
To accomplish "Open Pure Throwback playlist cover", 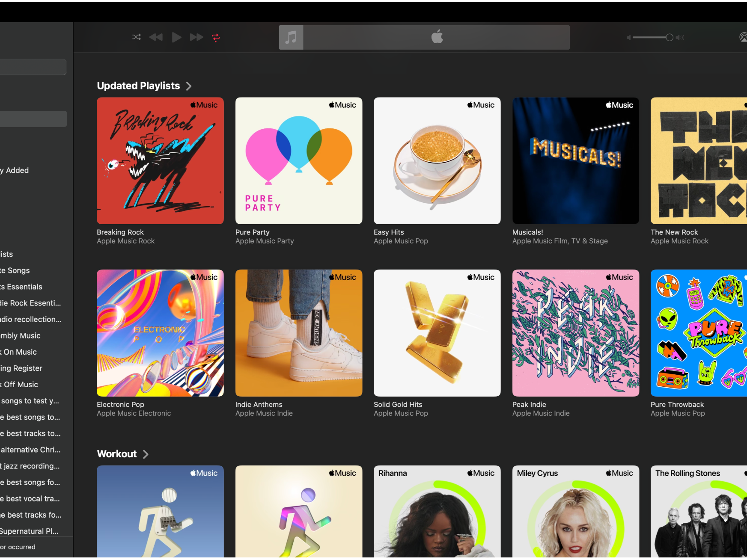I will coord(699,333).
